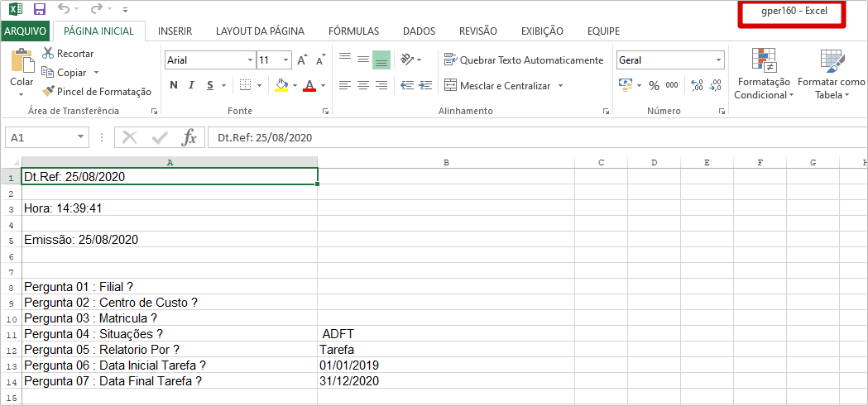
Task: Decrease font size with small A
Action: (x=320, y=60)
